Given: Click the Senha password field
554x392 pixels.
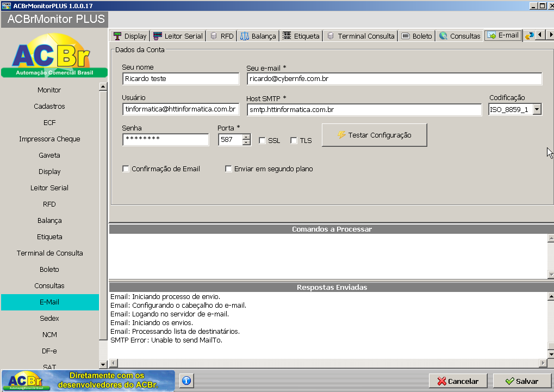Looking at the screenshot, I should point(166,140).
